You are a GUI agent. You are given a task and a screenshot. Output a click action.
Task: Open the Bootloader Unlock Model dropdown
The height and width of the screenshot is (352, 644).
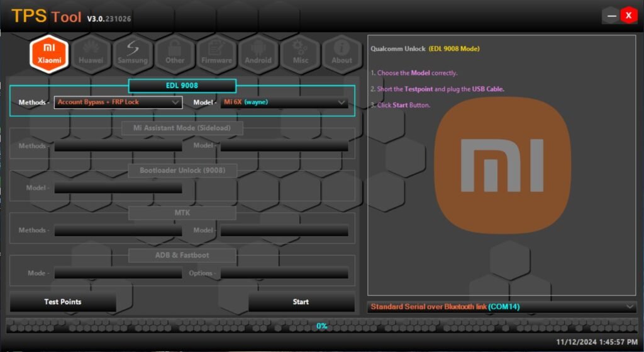[x=118, y=188]
